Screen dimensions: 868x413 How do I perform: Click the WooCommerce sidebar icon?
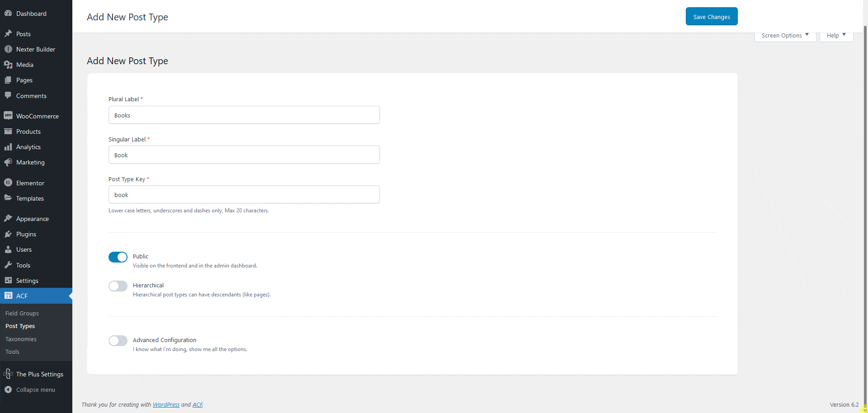pyautogui.click(x=8, y=116)
